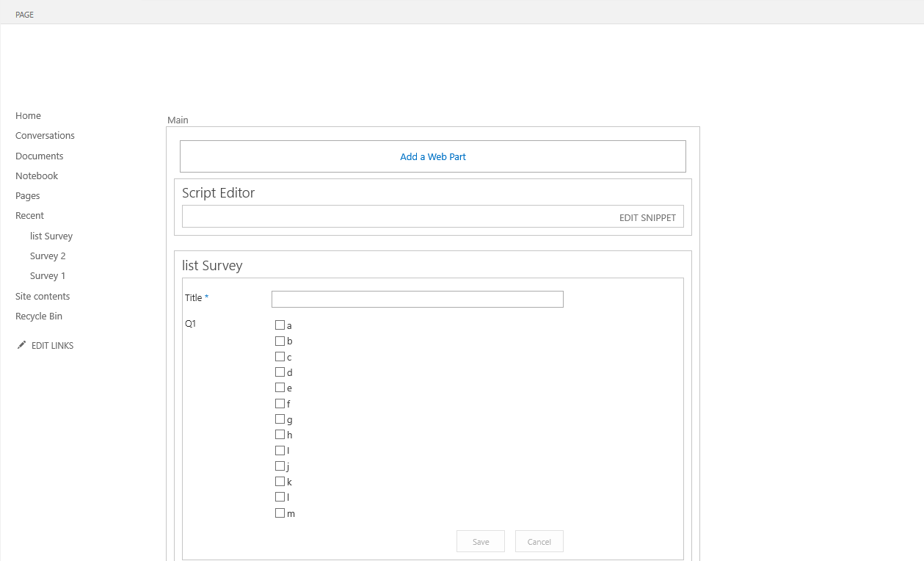Viewport: 924px width, 561px height.
Task: Open the Notebook link
Action: point(37,176)
